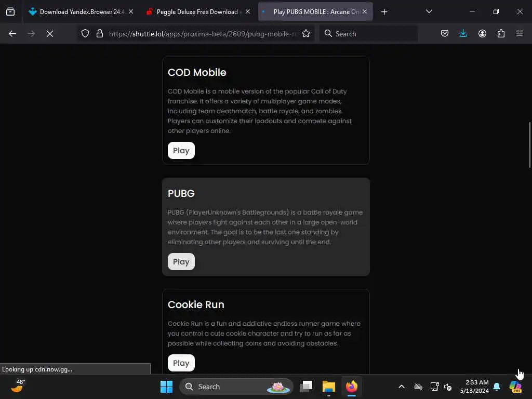
Task: Click the page vertical scrollbar thumb
Action: pyautogui.click(x=529, y=144)
